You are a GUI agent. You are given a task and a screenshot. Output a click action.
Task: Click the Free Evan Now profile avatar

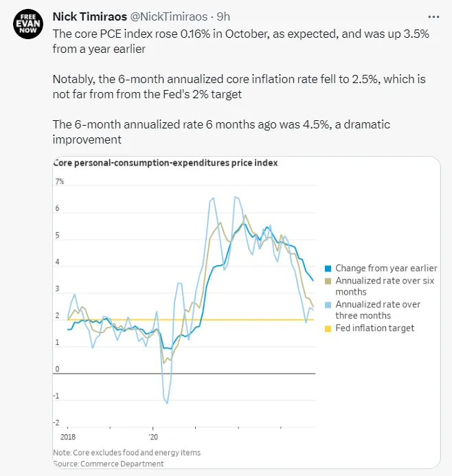(x=27, y=24)
